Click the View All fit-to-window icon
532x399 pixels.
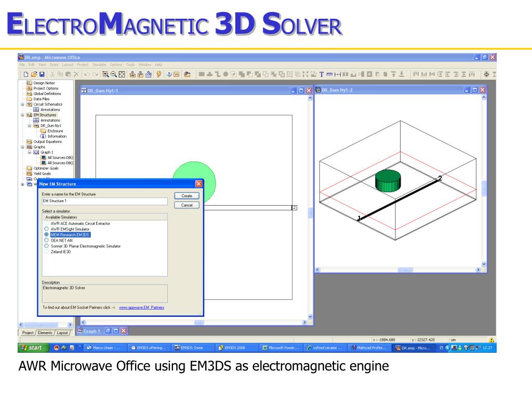pyautogui.click(x=122, y=74)
